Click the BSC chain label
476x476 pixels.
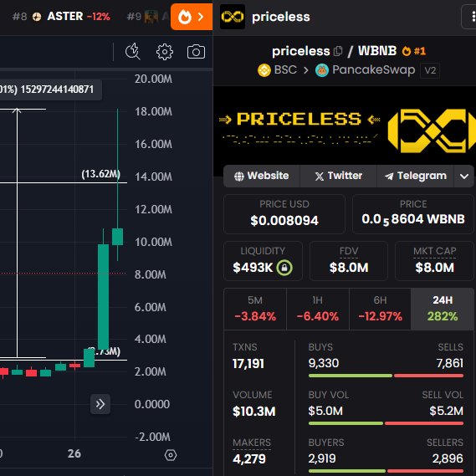click(x=285, y=69)
